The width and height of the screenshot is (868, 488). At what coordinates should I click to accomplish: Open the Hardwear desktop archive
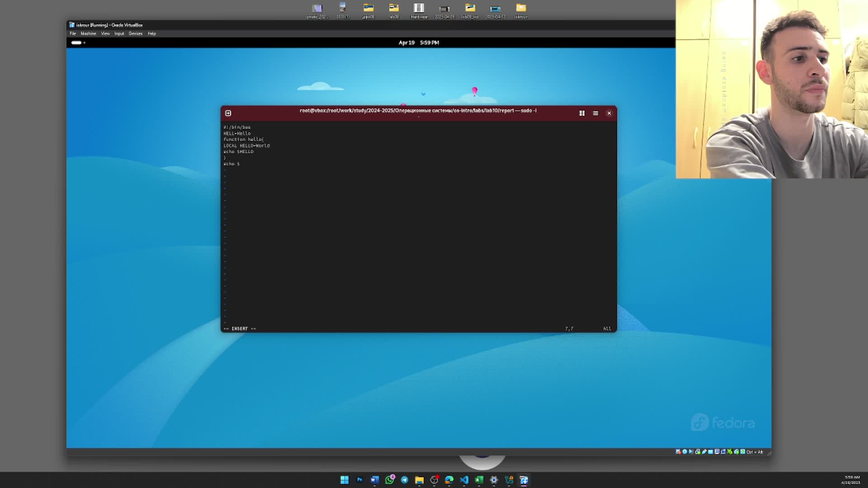click(419, 11)
